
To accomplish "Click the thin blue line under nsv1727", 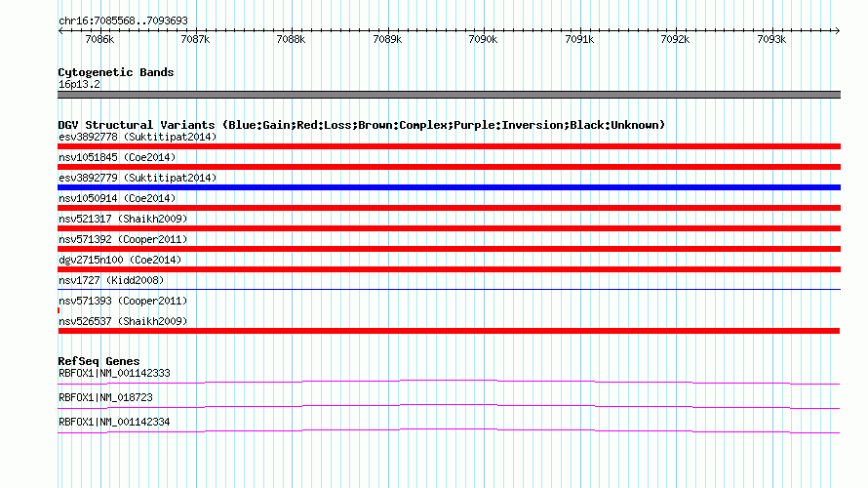I will coord(449,289).
